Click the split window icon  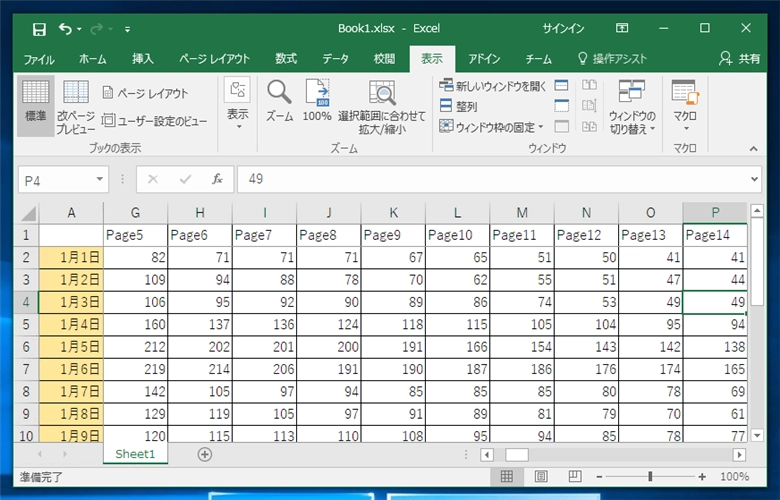[x=562, y=86]
